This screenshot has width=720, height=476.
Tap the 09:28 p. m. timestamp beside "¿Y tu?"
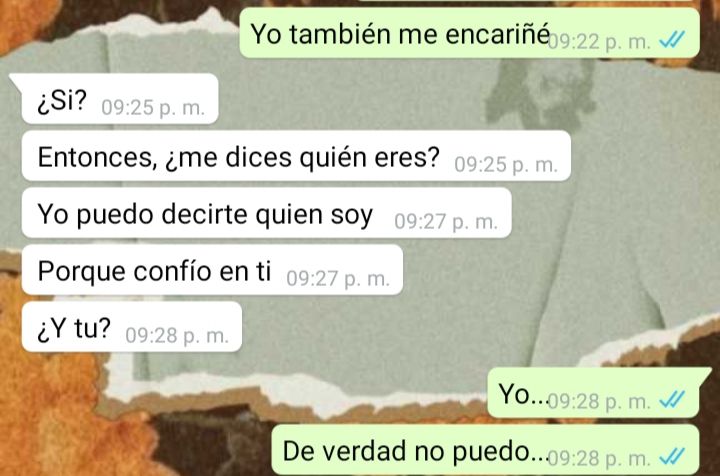(177, 336)
